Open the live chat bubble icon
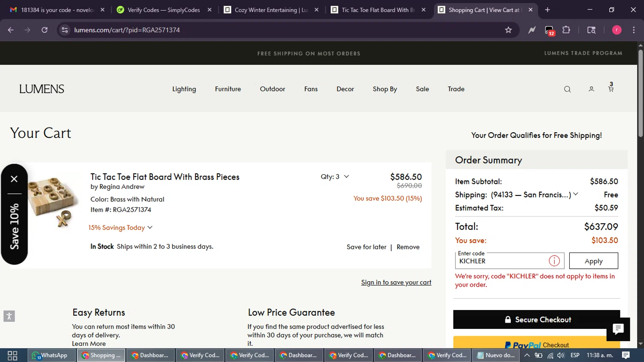Image resolution: width=644 pixels, height=362 pixels. 618,329
